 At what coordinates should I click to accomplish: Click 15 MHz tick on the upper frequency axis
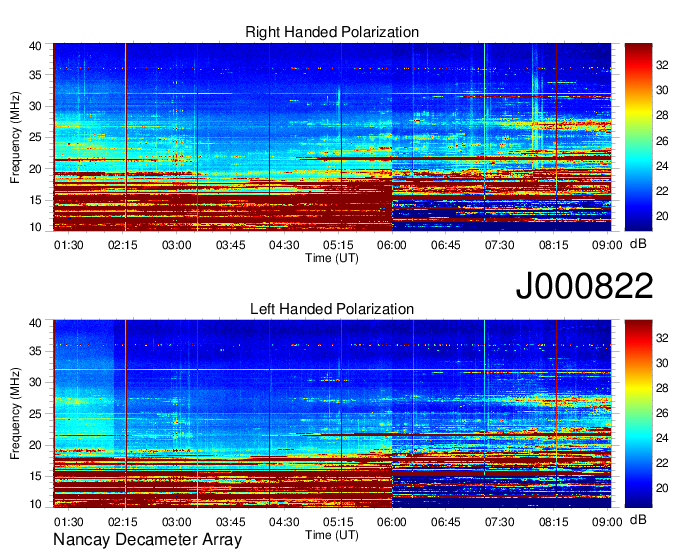point(35,200)
